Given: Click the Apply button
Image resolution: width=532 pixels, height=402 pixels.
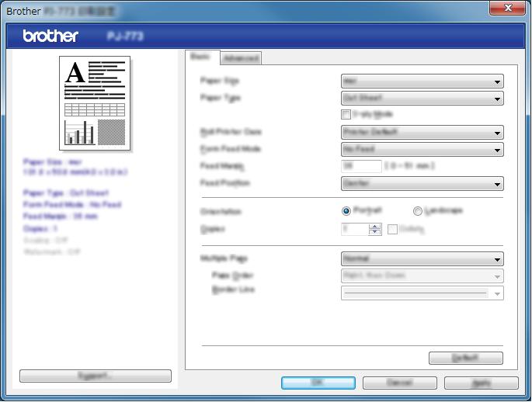Looking at the screenshot, I should [482, 383].
